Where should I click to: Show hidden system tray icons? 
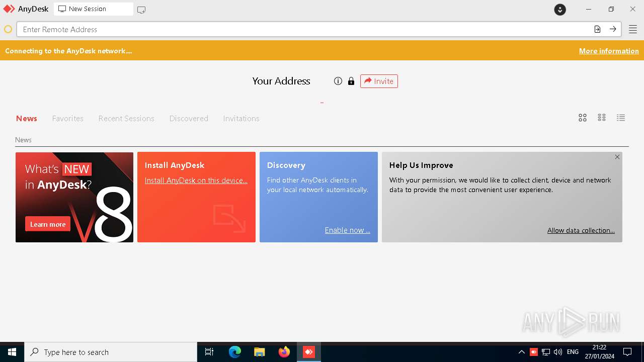(521, 352)
